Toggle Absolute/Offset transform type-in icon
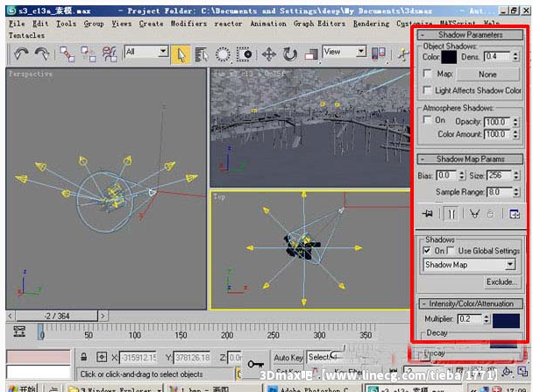The width and height of the screenshot is (533, 392). (x=102, y=357)
